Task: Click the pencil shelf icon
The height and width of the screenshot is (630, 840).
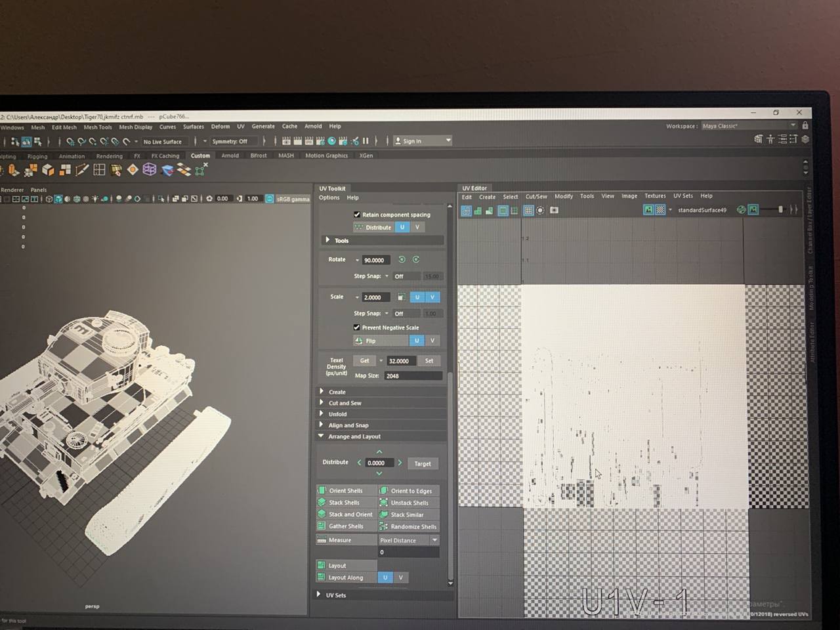Action: (x=82, y=170)
